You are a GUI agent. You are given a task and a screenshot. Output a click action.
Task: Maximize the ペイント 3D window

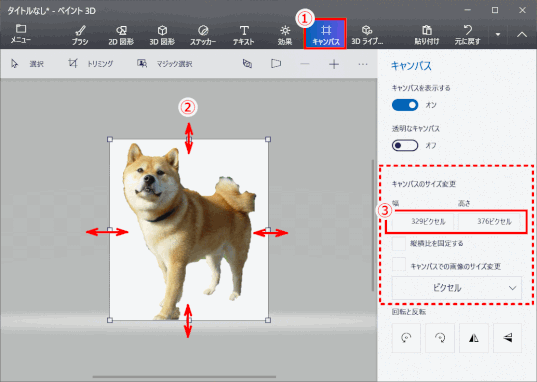tap(495, 10)
